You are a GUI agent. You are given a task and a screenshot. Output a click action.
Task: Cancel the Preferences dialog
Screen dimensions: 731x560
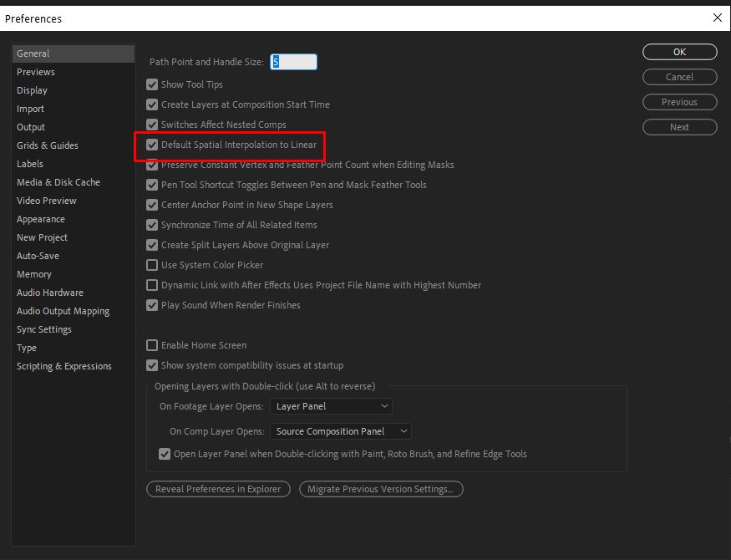coord(680,77)
